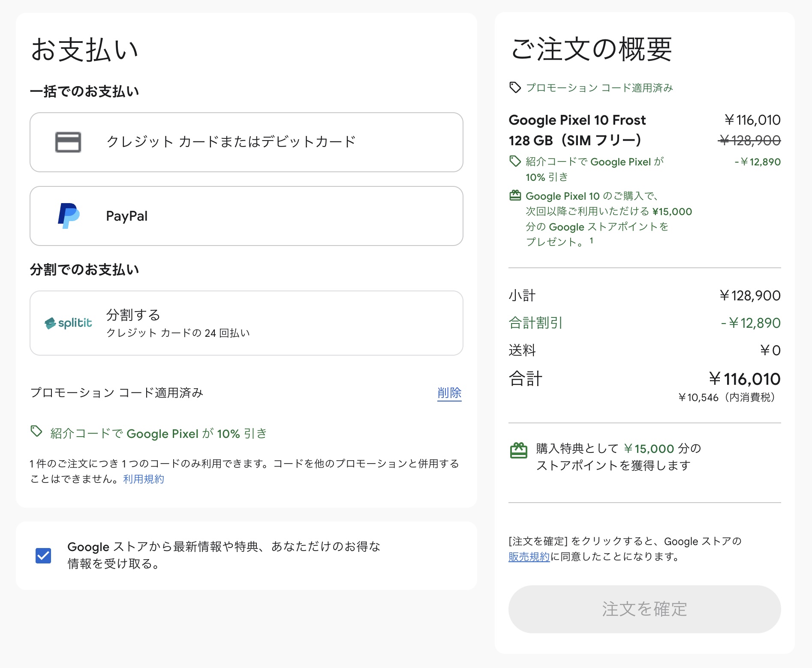
Task: Choose PayPal as payment method
Action: point(246,216)
